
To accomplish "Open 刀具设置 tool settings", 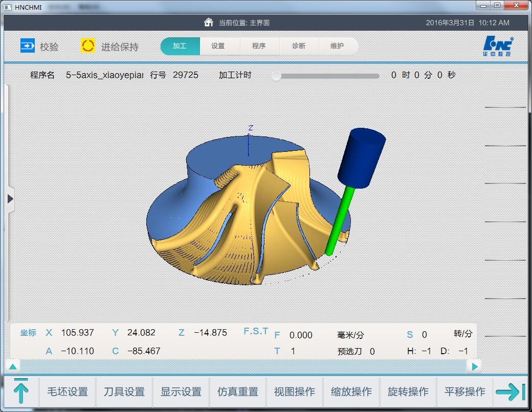I will coord(124,392).
